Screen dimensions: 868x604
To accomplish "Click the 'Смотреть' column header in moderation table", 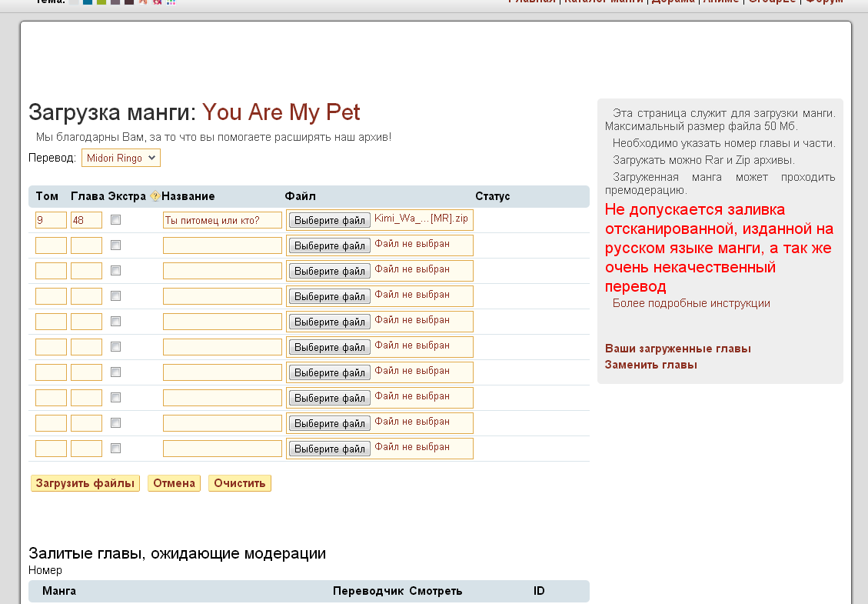I will [436, 591].
